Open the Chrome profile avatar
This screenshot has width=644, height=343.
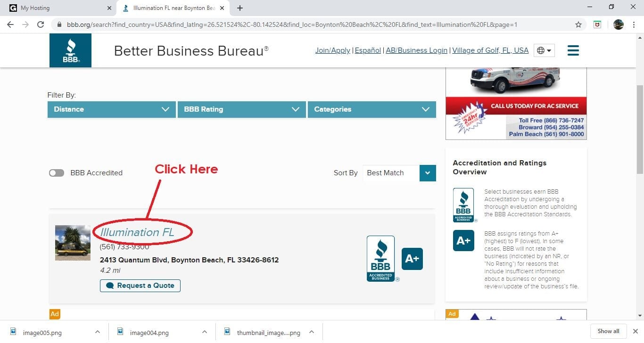tap(619, 24)
